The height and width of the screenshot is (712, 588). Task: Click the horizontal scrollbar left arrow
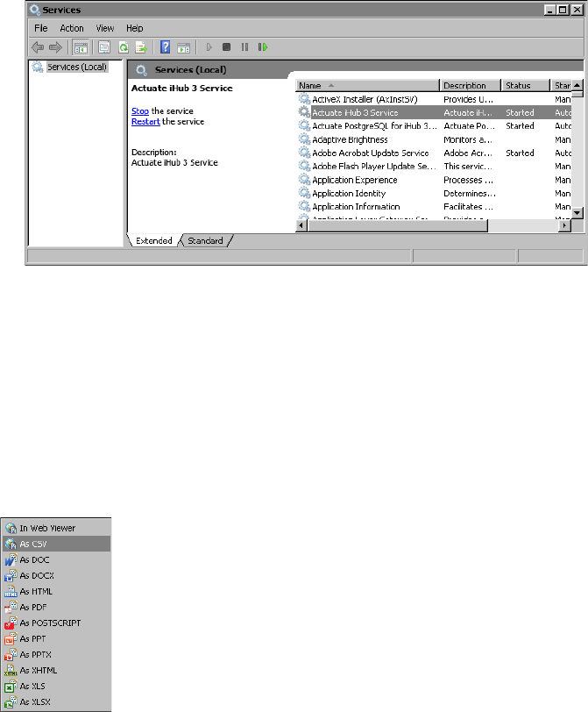pos(301,225)
